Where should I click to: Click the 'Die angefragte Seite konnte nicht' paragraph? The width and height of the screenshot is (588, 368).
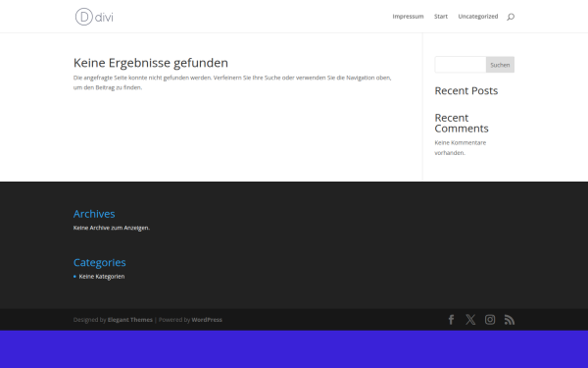[232, 82]
